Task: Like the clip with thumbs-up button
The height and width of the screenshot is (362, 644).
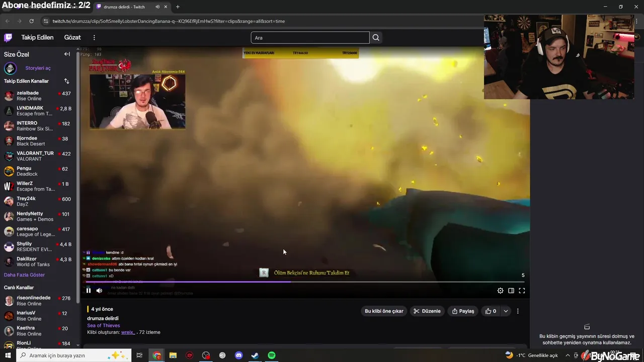Action: pos(491,311)
